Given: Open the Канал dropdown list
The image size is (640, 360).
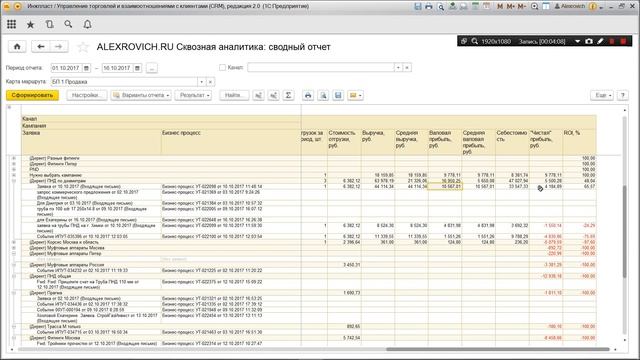Looking at the screenshot, I should click(398, 68).
